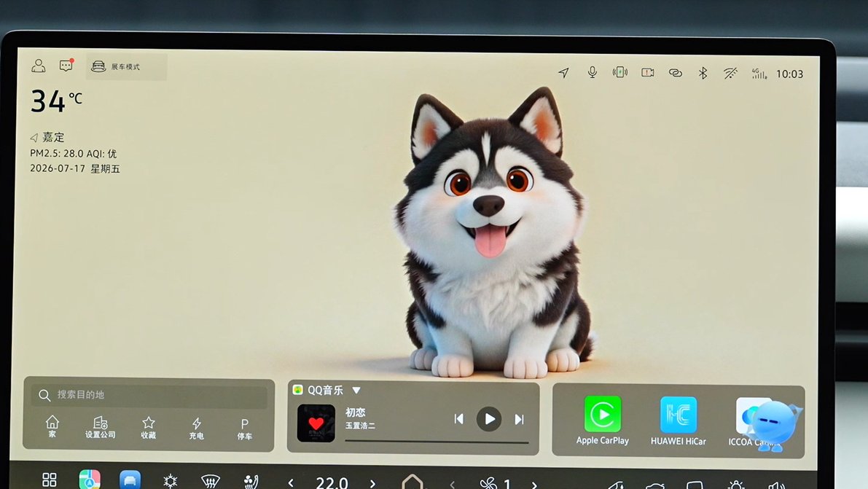
Task: Toggle front windshield defrost
Action: 211,481
